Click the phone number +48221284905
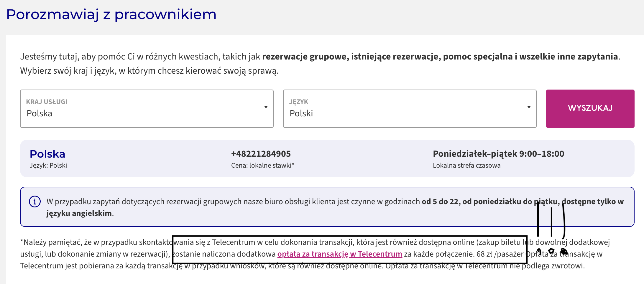 pyautogui.click(x=261, y=154)
